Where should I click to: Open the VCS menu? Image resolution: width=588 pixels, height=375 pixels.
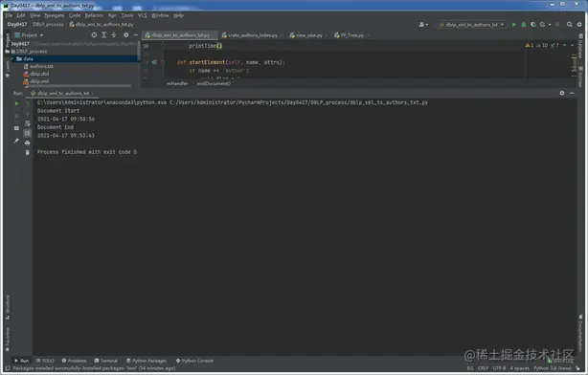coord(143,15)
